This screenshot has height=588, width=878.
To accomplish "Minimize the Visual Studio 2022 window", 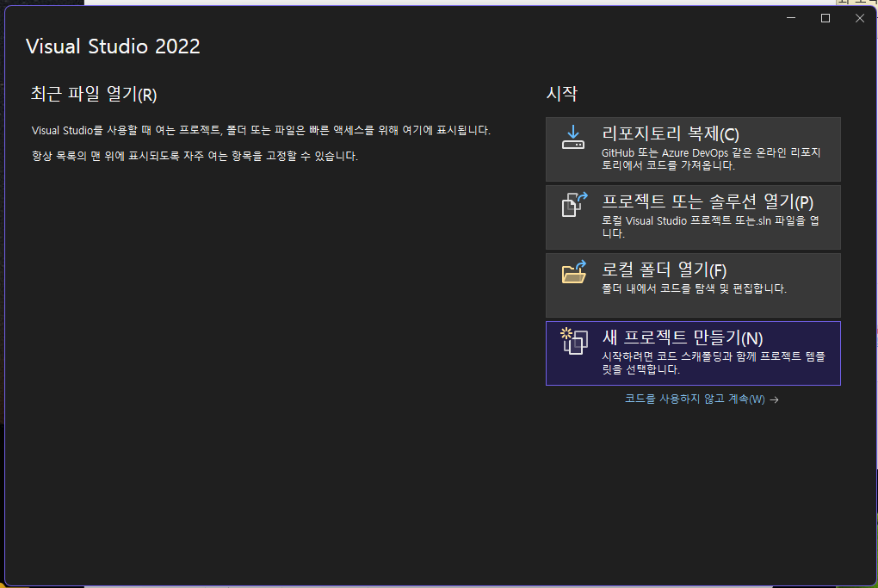I will coord(791,18).
